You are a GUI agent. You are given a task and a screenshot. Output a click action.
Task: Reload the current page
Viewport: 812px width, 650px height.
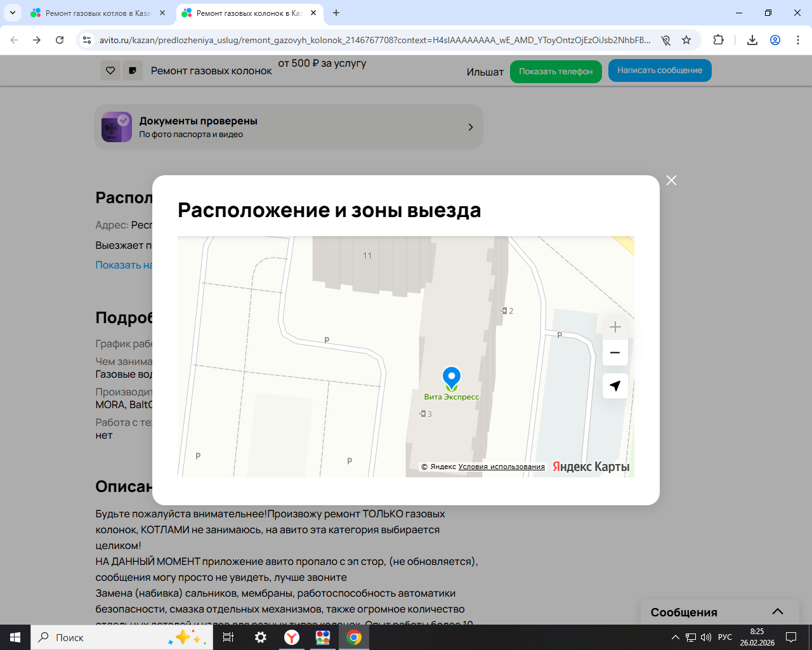coord(60,40)
